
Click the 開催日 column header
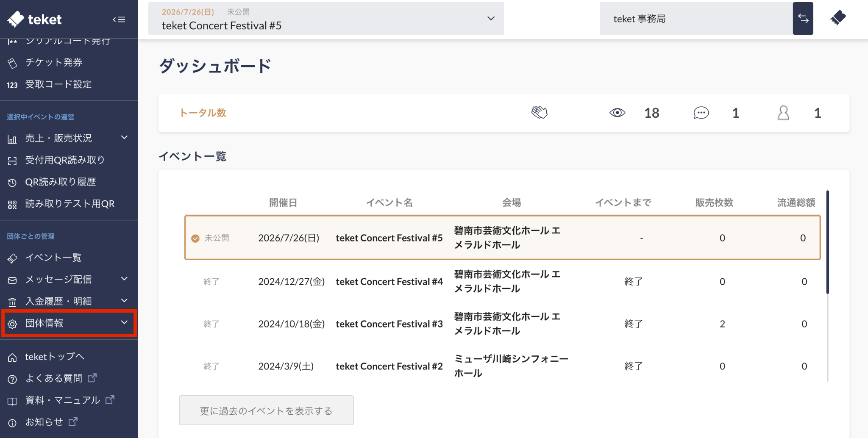(x=283, y=202)
